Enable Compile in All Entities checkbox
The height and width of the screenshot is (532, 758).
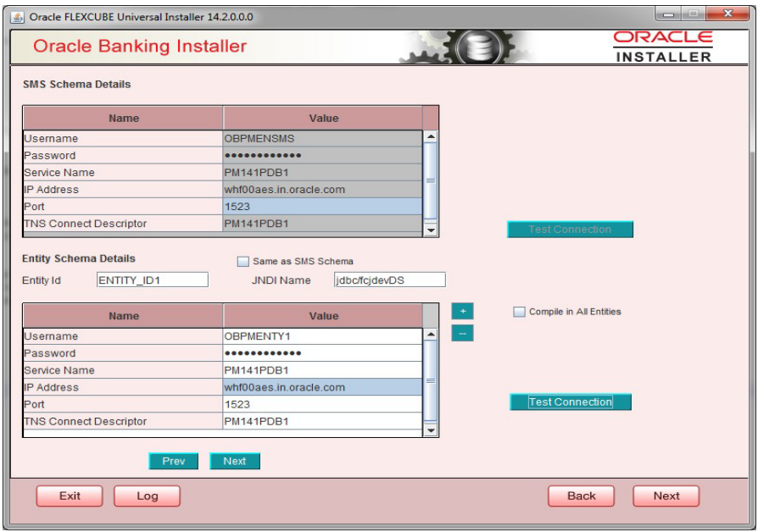click(519, 312)
